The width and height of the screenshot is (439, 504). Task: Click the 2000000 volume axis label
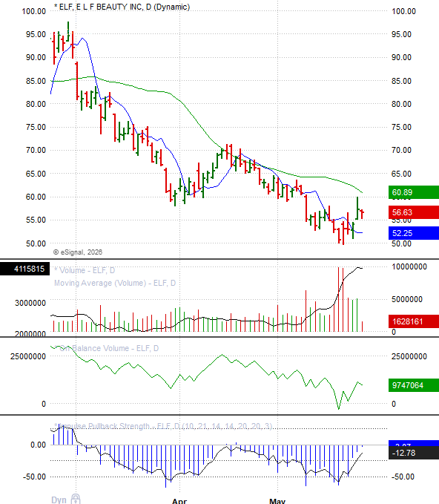(x=30, y=334)
